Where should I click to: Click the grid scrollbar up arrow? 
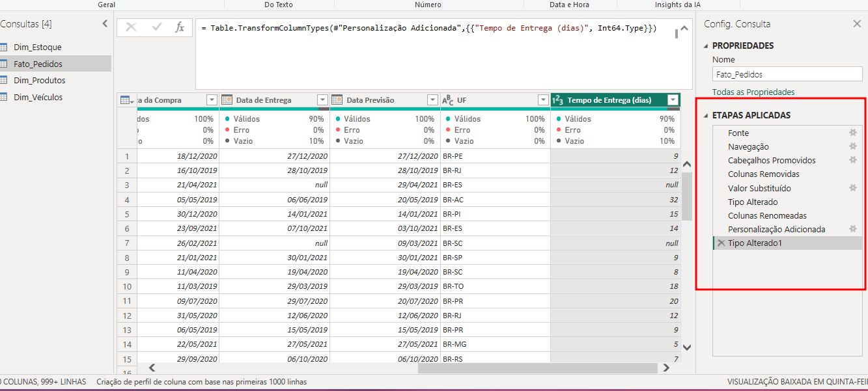click(x=686, y=165)
